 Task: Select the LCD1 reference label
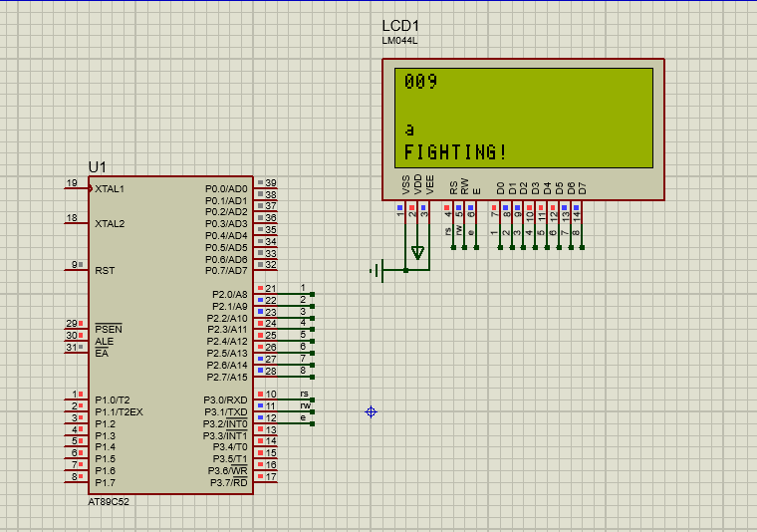point(400,26)
